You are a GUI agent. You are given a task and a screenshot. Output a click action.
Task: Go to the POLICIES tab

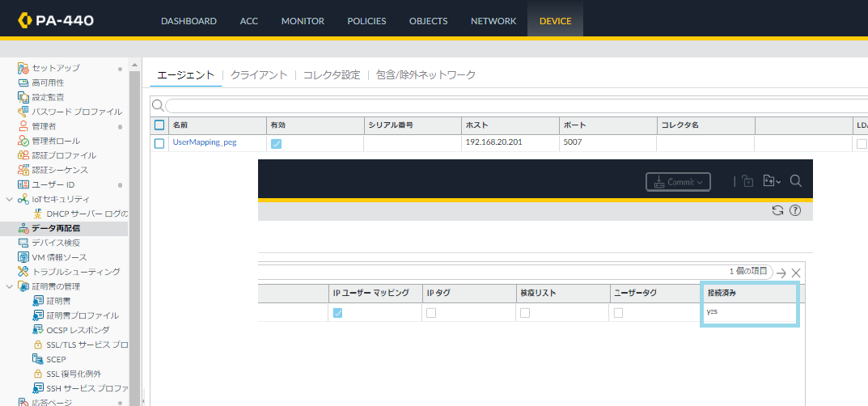tap(366, 21)
